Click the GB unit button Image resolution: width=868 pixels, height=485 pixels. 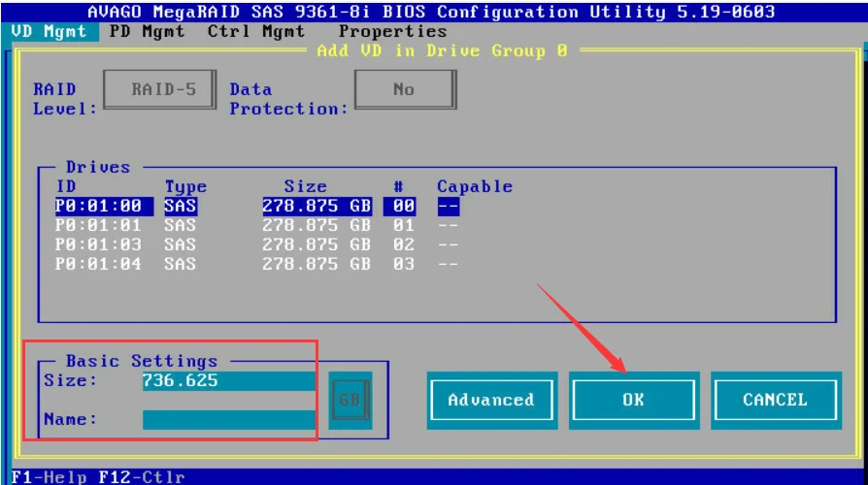click(350, 400)
